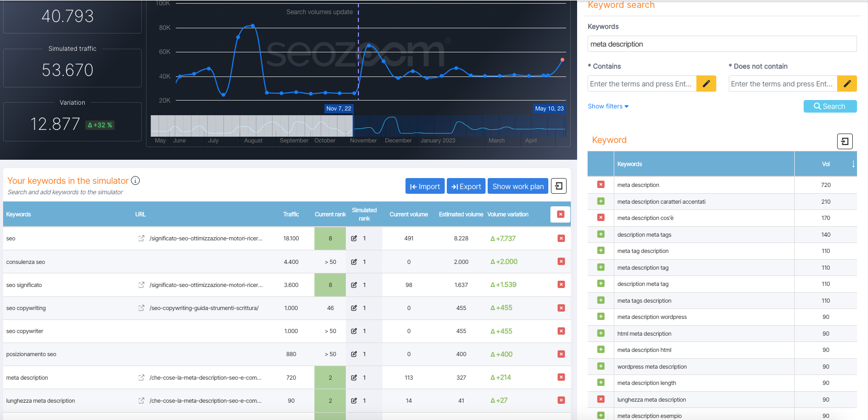The image size is (868, 420).
Task: Add 'description meta tags' using its plus icon
Action: (601, 234)
